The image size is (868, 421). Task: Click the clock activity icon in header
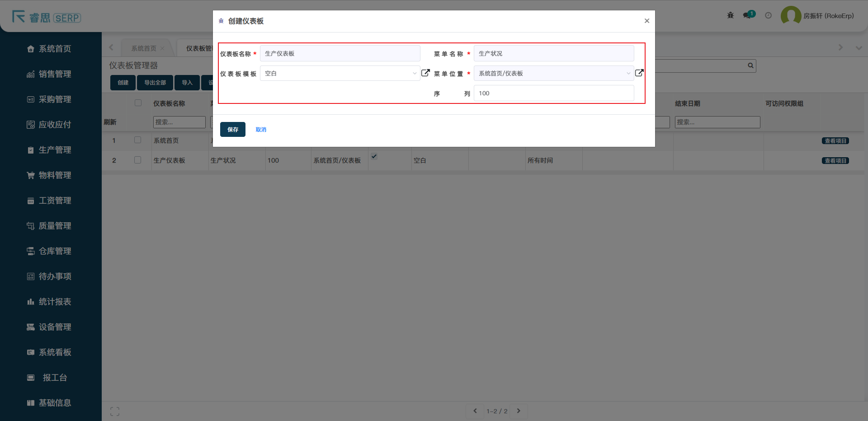(768, 15)
